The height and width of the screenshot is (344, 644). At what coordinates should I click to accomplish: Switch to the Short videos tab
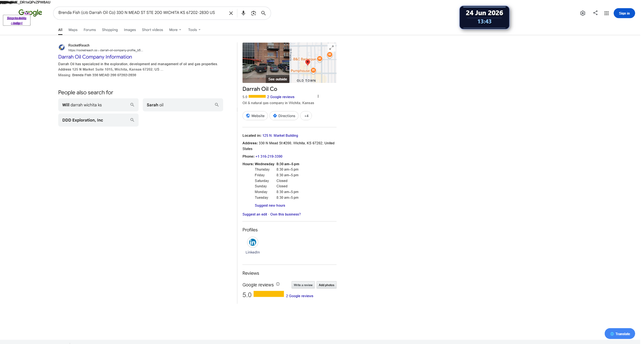pyautogui.click(x=152, y=30)
